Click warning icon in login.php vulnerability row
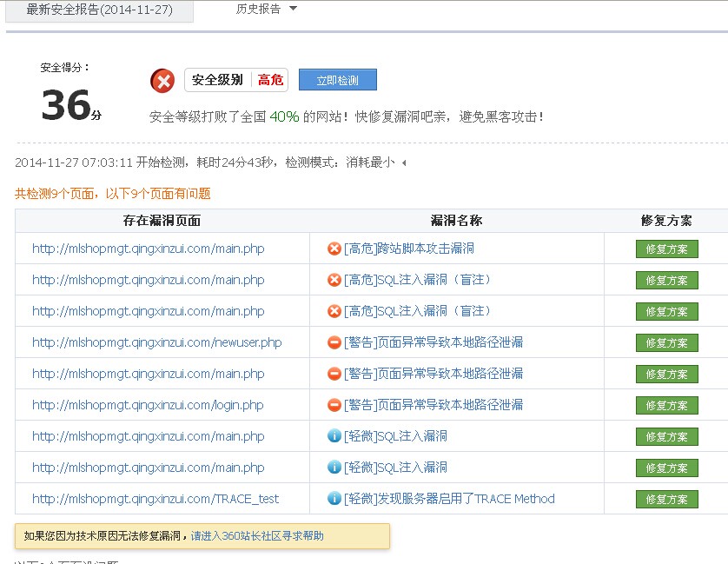728x564 pixels. point(334,405)
